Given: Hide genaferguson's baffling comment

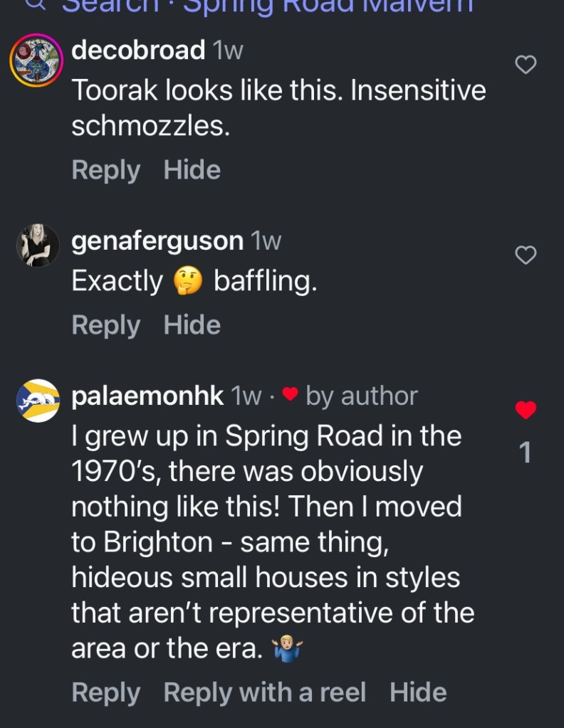Looking at the screenshot, I should (192, 325).
